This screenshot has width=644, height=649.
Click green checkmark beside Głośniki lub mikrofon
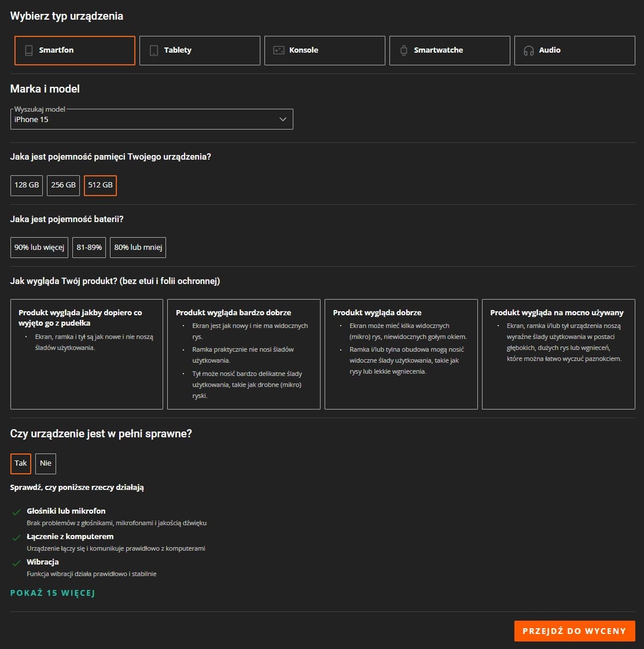(16, 512)
